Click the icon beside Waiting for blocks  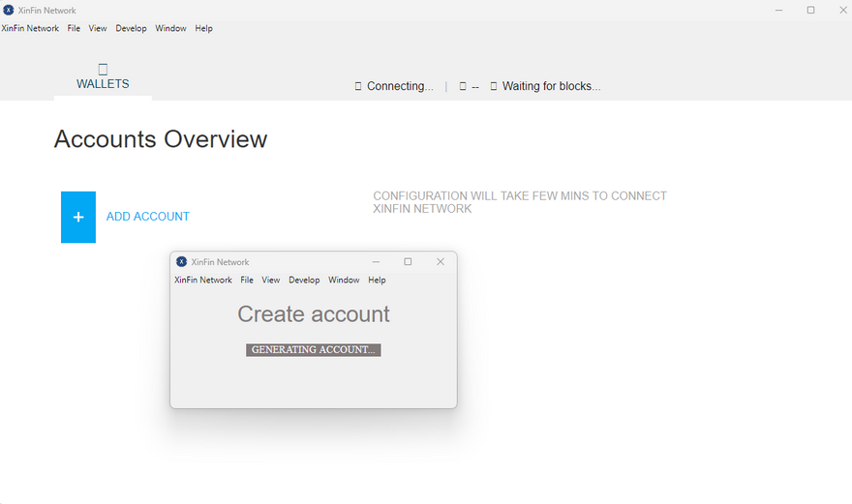pyautogui.click(x=494, y=86)
